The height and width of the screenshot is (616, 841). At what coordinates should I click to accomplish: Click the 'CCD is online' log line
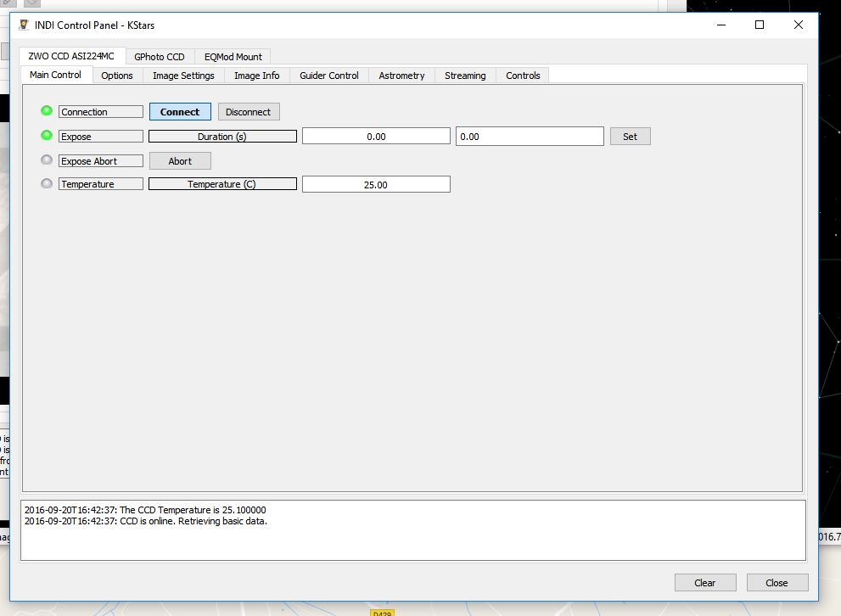(x=145, y=521)
